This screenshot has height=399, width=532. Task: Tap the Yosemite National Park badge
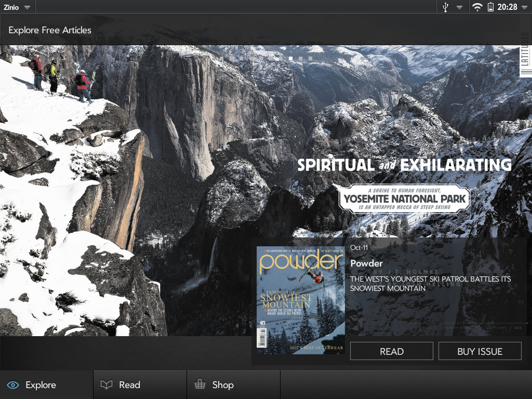[x=404, y=198]
